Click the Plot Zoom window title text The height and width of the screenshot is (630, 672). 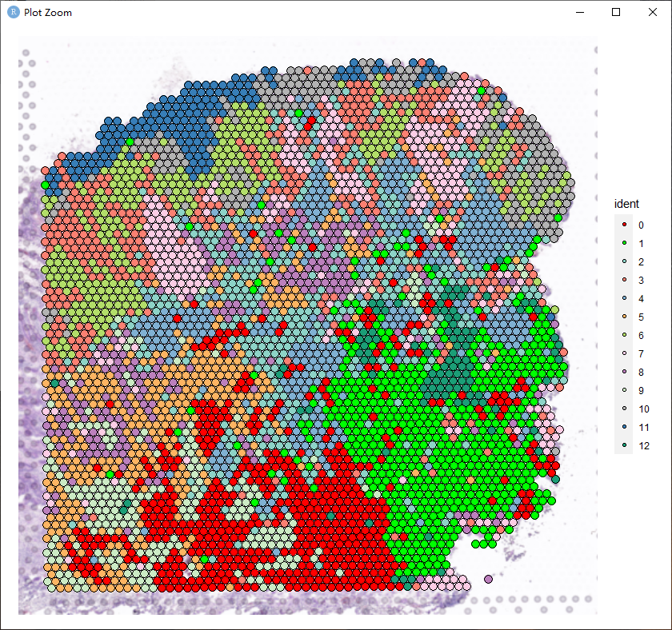48,13
